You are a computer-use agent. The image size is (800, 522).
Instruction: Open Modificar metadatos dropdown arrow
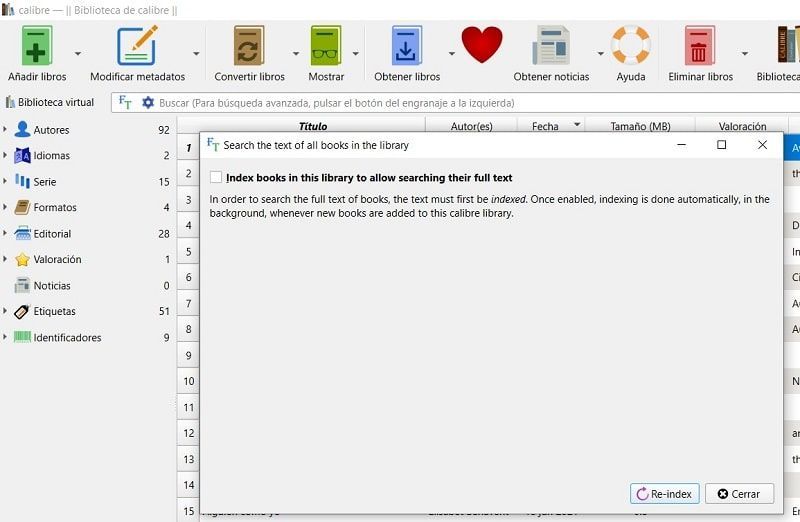pos(196,53)
